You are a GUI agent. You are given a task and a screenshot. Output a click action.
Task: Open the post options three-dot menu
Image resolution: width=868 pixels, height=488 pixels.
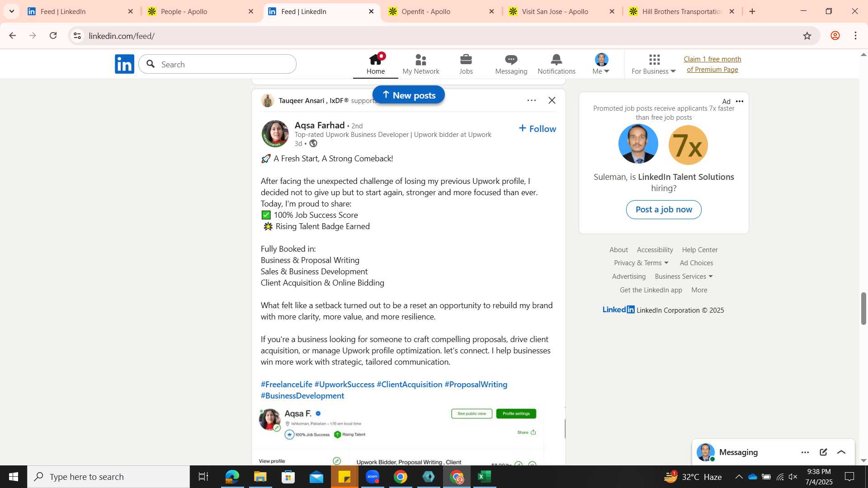pyautogui.click(x=531, y=100)
